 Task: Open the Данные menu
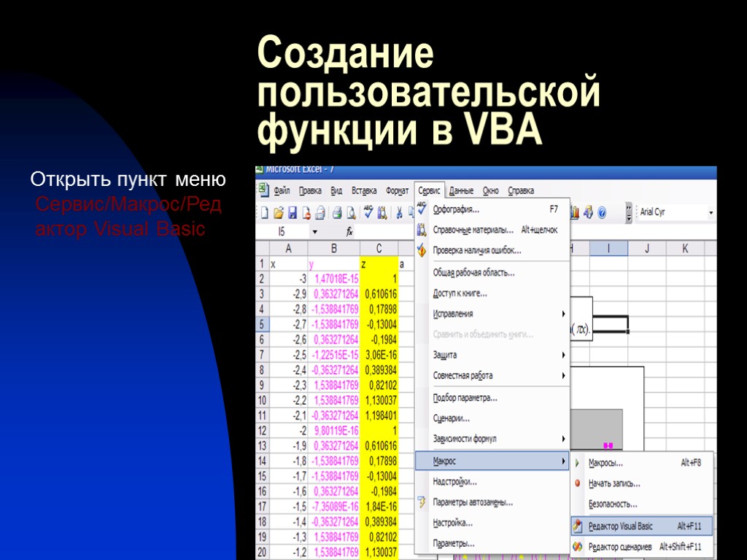click(461, 190)
